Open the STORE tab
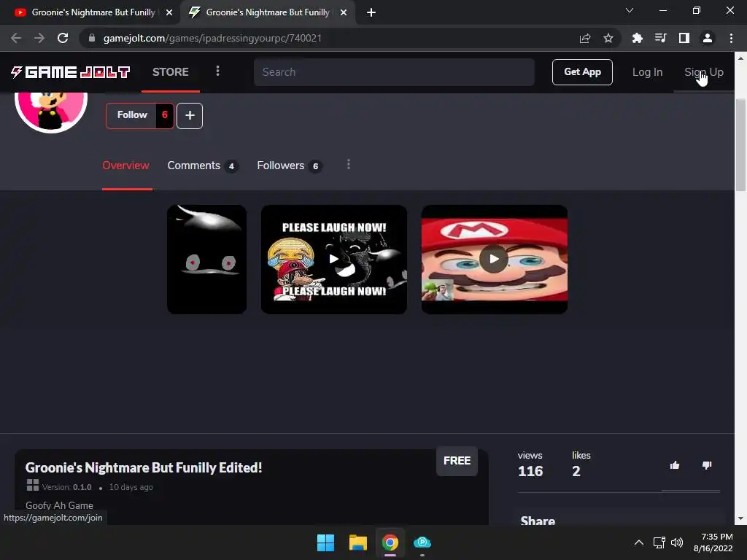The height and width of the screenshot is (560, 747). coord(171,72)
